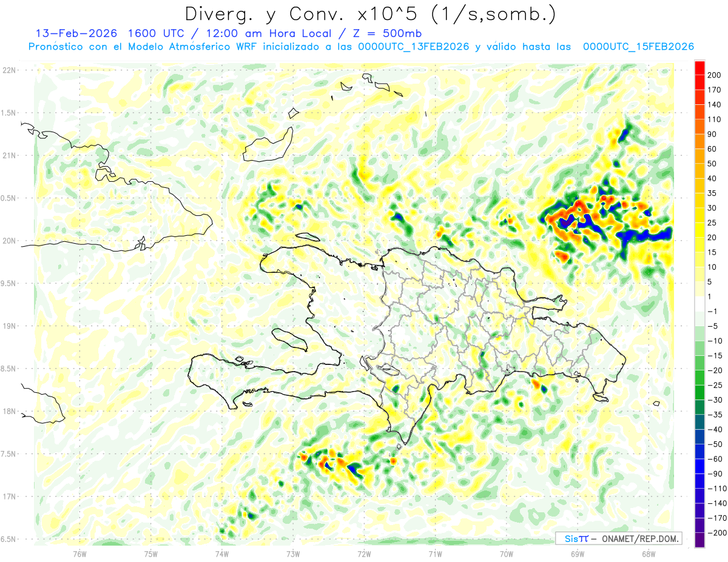
Task: Click the '-60' value on the color scale
Action: pyautogui.click(x=715, y=459)
